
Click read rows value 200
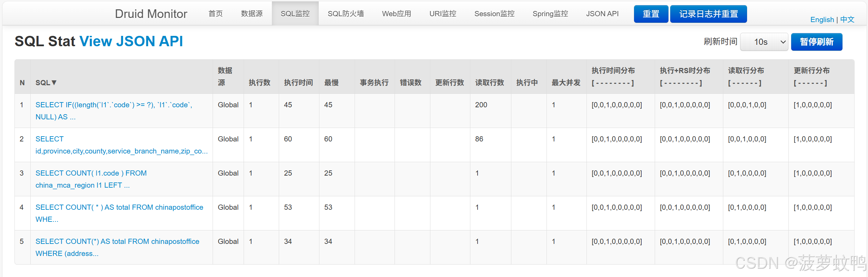481,105
